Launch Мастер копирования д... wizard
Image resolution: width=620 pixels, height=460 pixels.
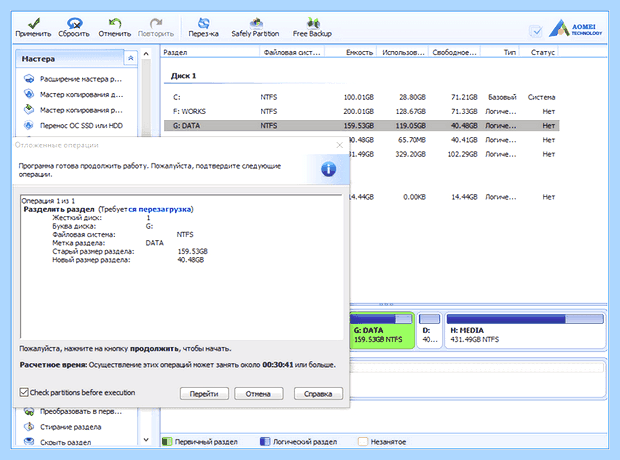(73, 95)
